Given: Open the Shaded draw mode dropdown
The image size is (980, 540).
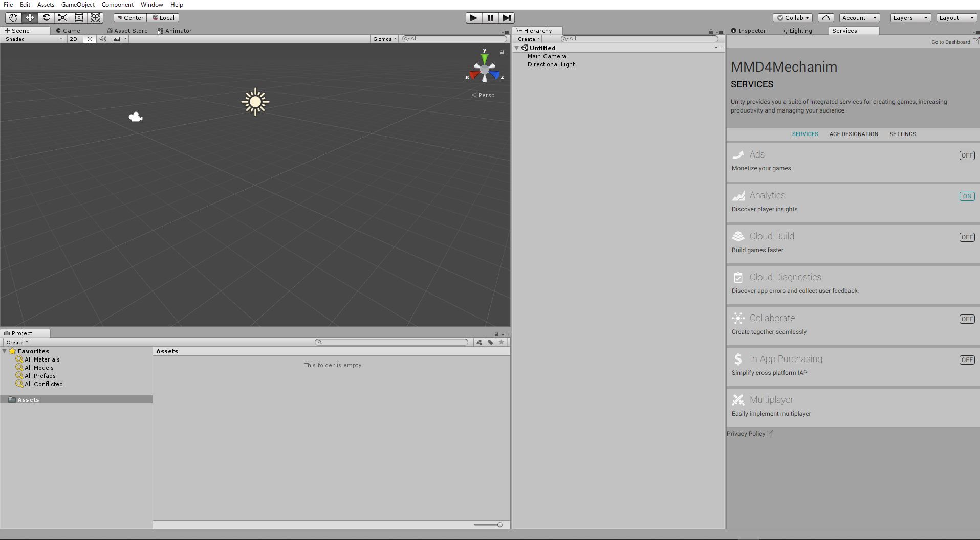Looking at the screenshot, I should (x=33, y=39).
